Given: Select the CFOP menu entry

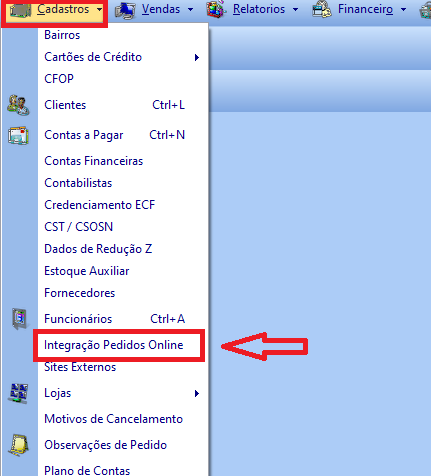Looking at the screenshot, I should 59,79.
